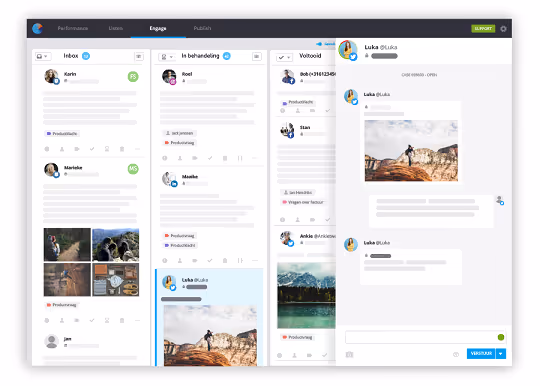Click the green Support button

(483, 28)
